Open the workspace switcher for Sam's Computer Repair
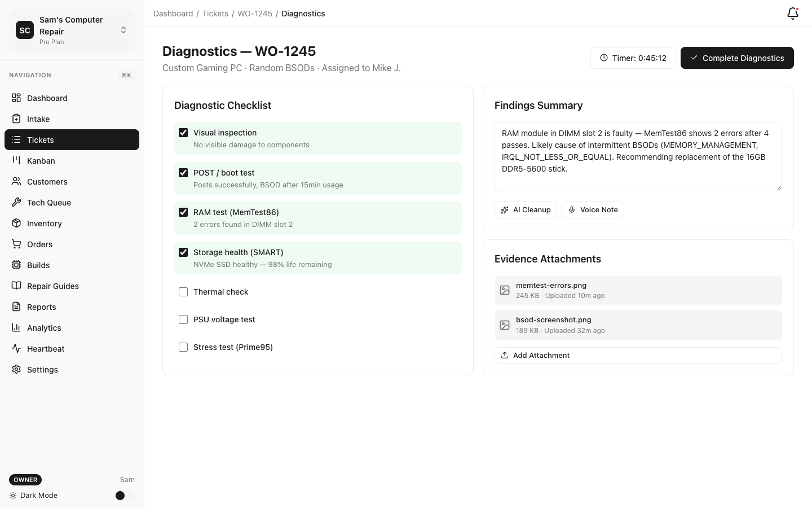This screenshot has width=812, height=508. point(123,30)
